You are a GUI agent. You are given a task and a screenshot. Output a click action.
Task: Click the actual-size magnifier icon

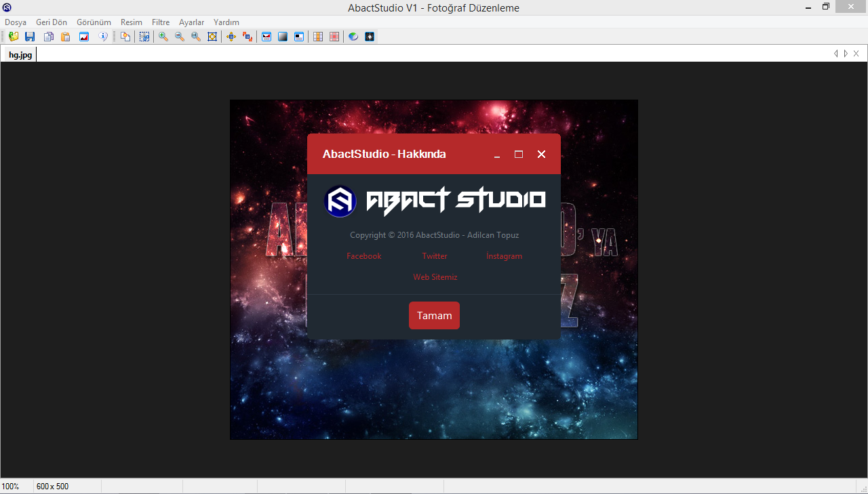[x=196, y=37]
